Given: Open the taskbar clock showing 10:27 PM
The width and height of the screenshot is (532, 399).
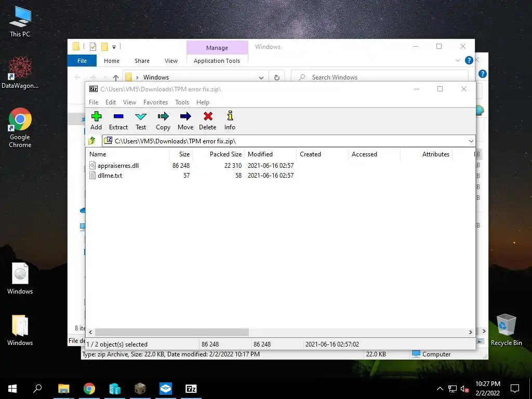Looking at the screenshot, I should (x=487, y=389).
